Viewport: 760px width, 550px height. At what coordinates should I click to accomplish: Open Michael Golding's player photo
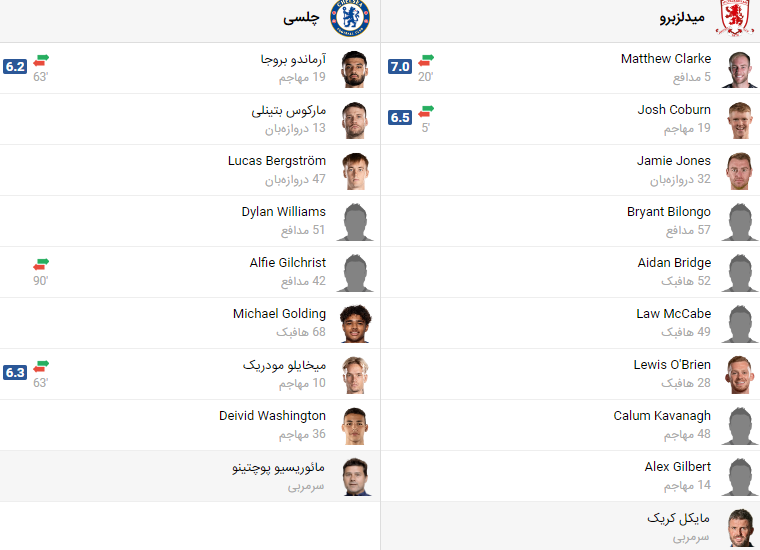(355, 323)
